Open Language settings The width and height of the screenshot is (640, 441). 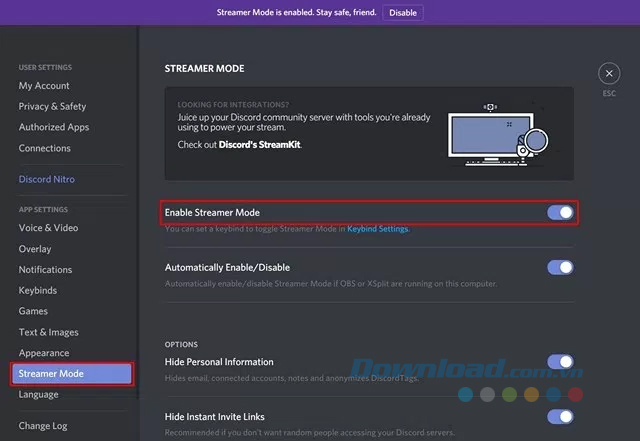point(38,395)
